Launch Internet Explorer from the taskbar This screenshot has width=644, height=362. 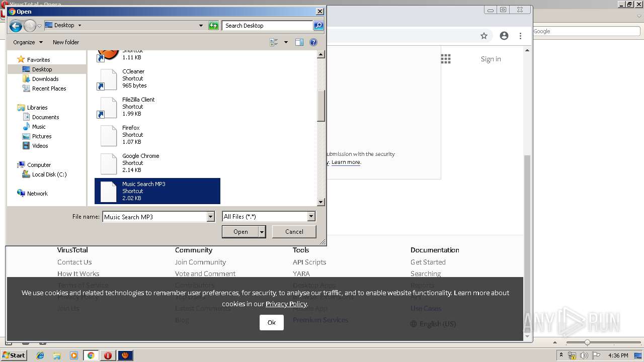40,355
